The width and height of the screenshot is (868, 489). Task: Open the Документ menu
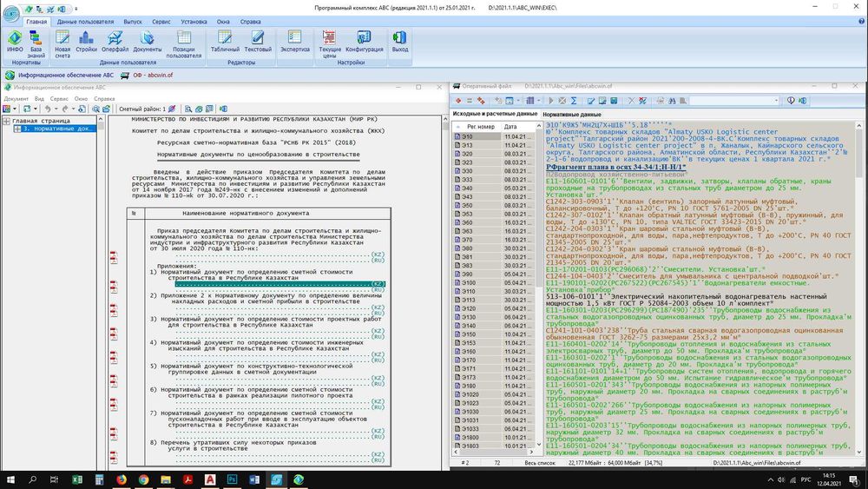(x=16, y=99)
